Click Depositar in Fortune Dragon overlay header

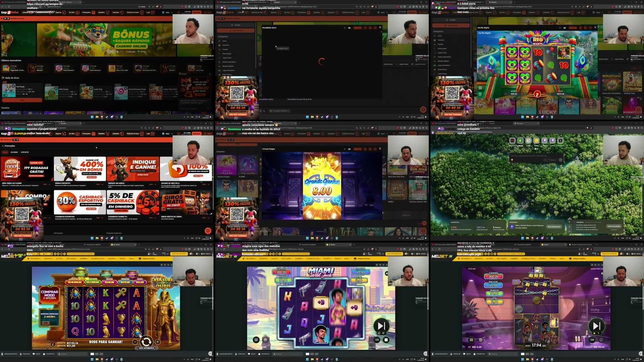[x=357, y=149]
